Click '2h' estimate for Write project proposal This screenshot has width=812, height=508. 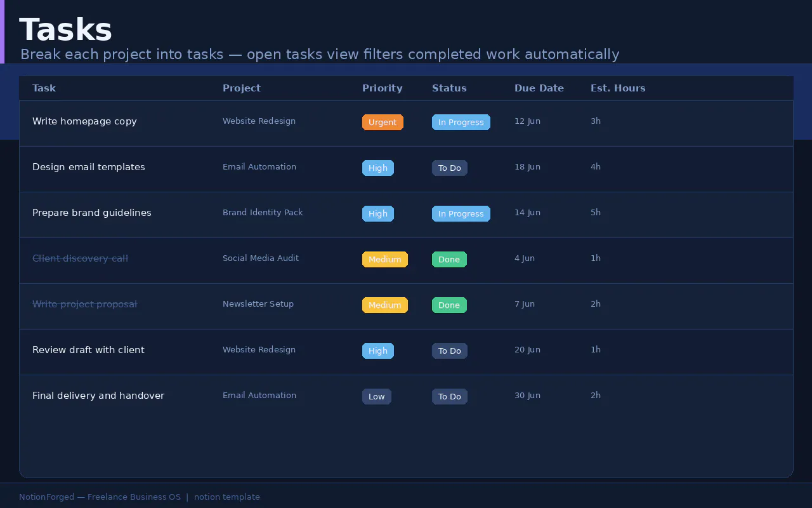[596, 304]
